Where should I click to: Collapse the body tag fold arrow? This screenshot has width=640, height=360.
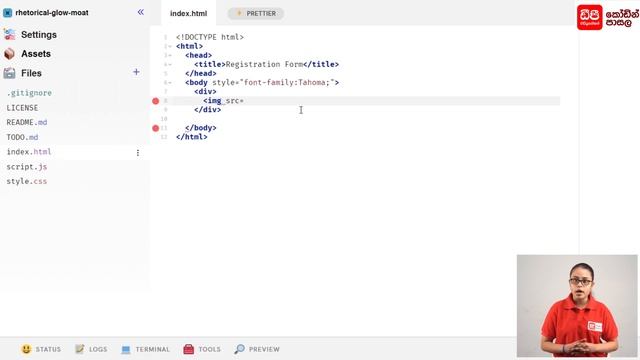[x=170, y=83]
